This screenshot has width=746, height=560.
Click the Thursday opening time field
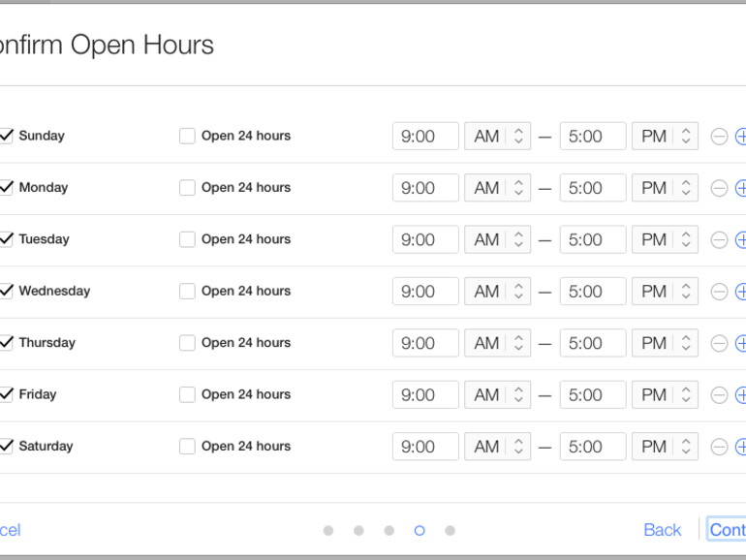tap(425, 343)
